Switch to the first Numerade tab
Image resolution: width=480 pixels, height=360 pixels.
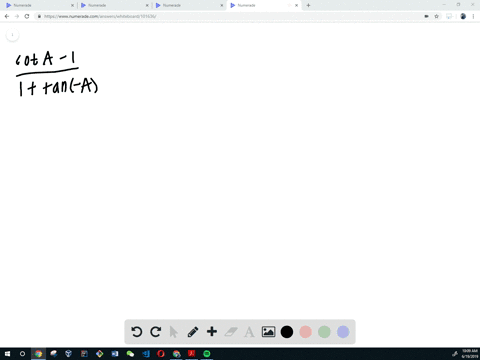tap(38, 5)
